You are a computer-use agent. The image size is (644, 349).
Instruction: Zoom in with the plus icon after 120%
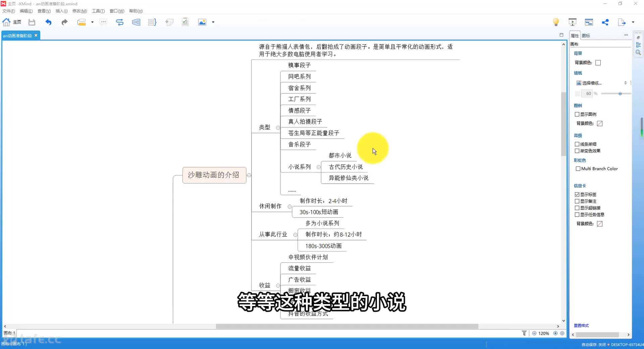(555, 333)
